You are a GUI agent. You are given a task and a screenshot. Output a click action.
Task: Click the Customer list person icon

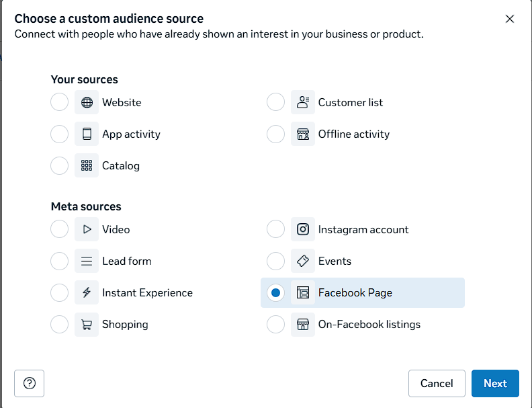pyautogui.click(x=303, y=103)
